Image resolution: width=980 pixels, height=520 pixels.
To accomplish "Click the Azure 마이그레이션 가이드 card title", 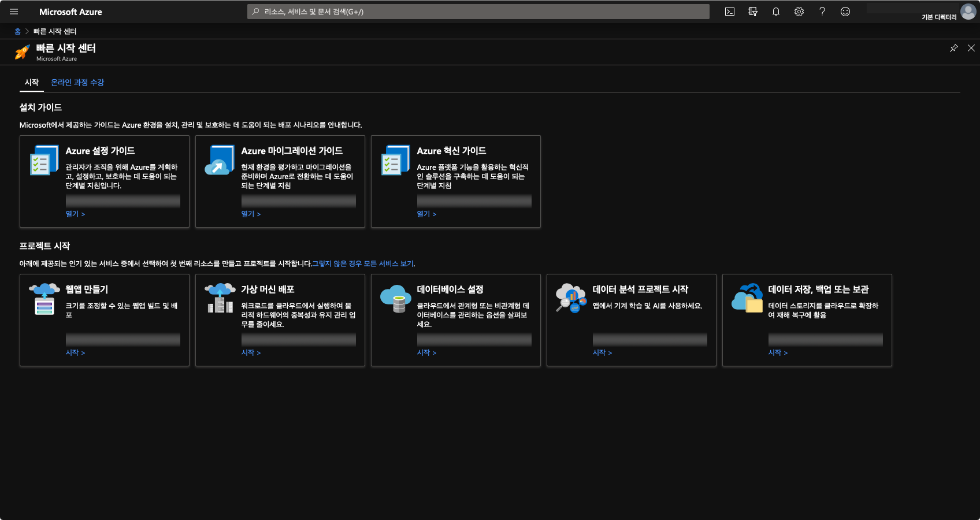I will click(292, 151).
